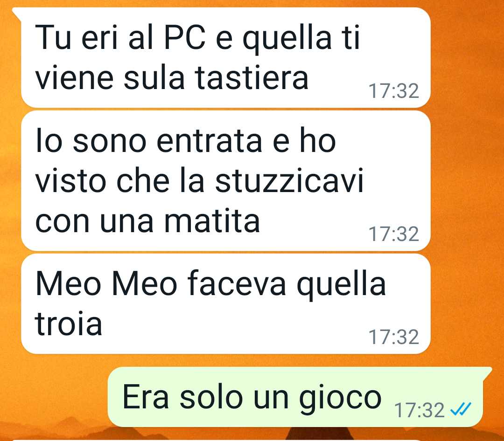The height and width of the screenshot is (441, 504).
Task: Tap the 17:32 timestamp of the first message
Action: (x=393, y=91)
